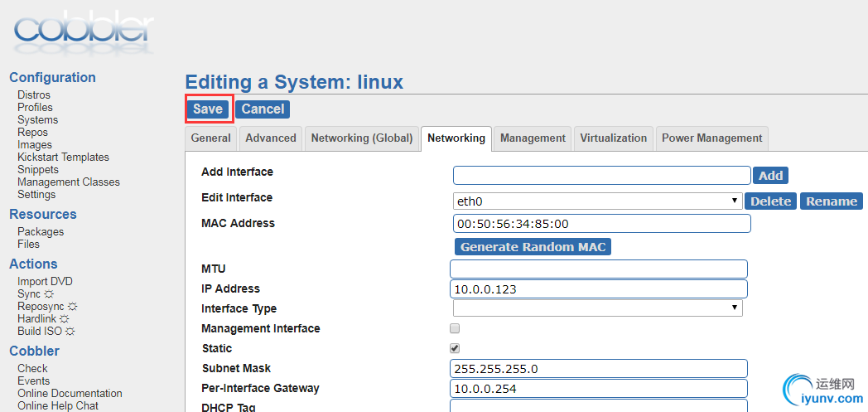The height and width of the screenshot is (412, 868).
Task: Click the Cobbler logo
Action: pyautogui.click(x=84, y=32)
